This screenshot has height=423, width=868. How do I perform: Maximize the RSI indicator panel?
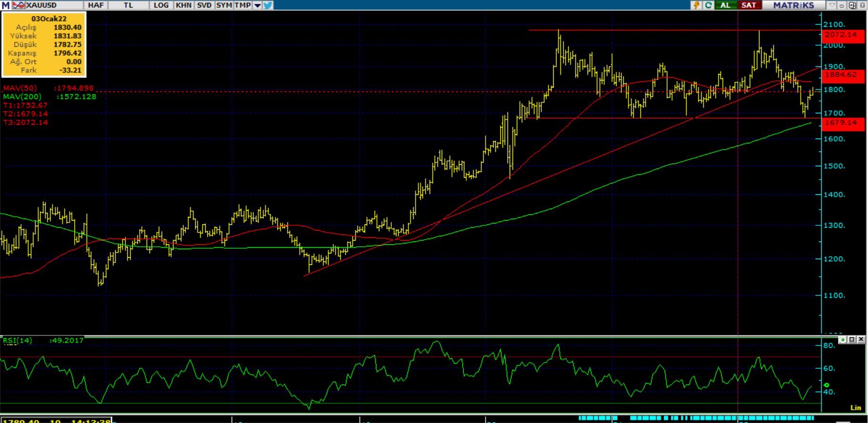pos(852,340)
